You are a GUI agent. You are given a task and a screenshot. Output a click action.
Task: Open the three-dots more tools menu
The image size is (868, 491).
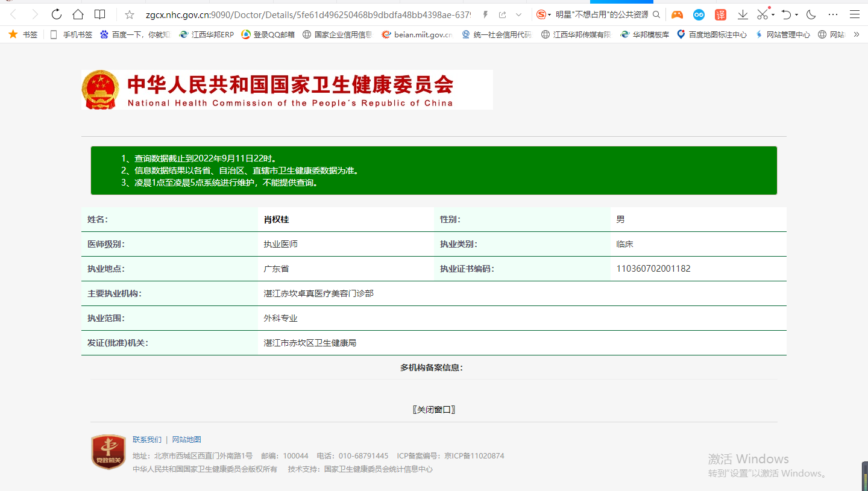[x=833, y=14]
